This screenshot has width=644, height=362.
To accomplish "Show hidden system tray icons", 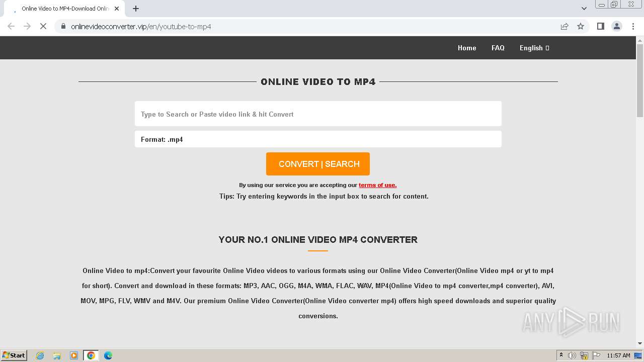I will pyautogui.click(x=561, y=355).
